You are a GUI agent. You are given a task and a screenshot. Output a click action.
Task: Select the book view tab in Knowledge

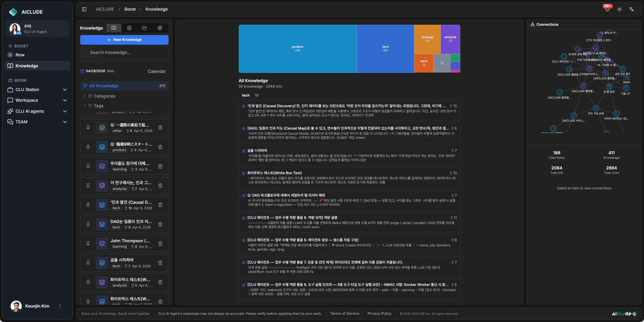pyautogui.click(x=114, y=28)
